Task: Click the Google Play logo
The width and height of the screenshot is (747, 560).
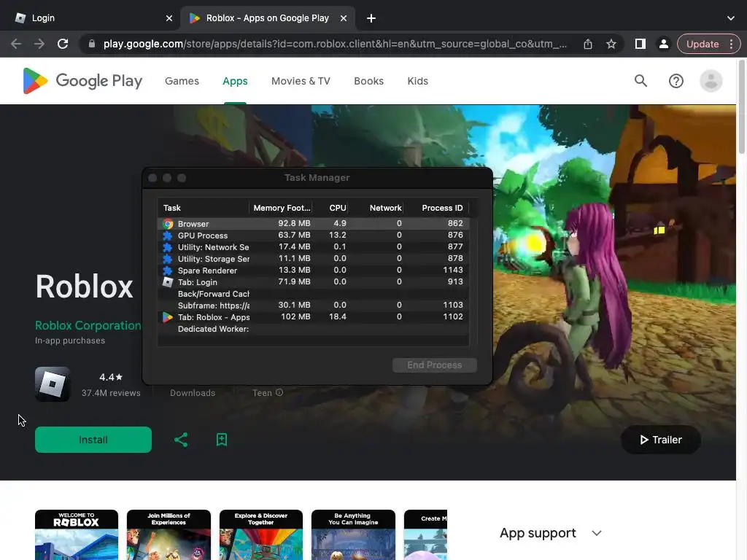Action: point(82,81)
